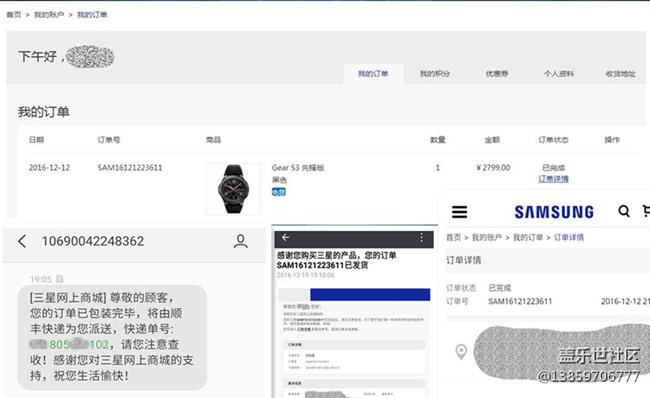Tap back arrow in email screenshot

[x=285, y=237]
